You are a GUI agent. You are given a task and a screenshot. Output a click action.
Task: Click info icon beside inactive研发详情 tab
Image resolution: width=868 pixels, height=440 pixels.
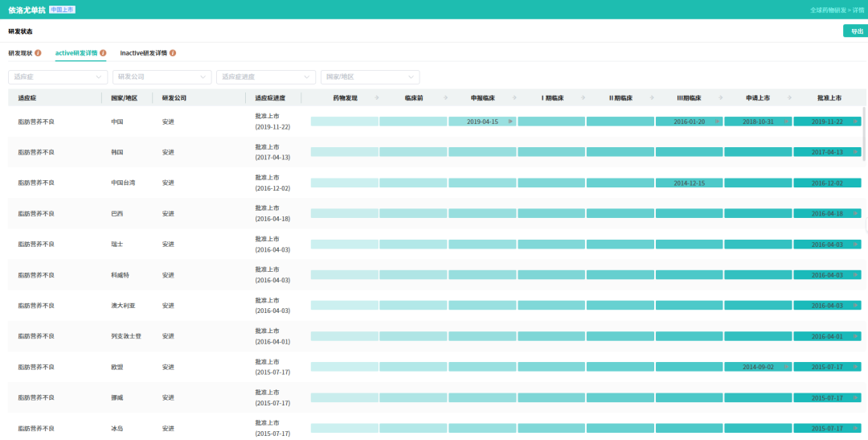click(x=173, y=53)
